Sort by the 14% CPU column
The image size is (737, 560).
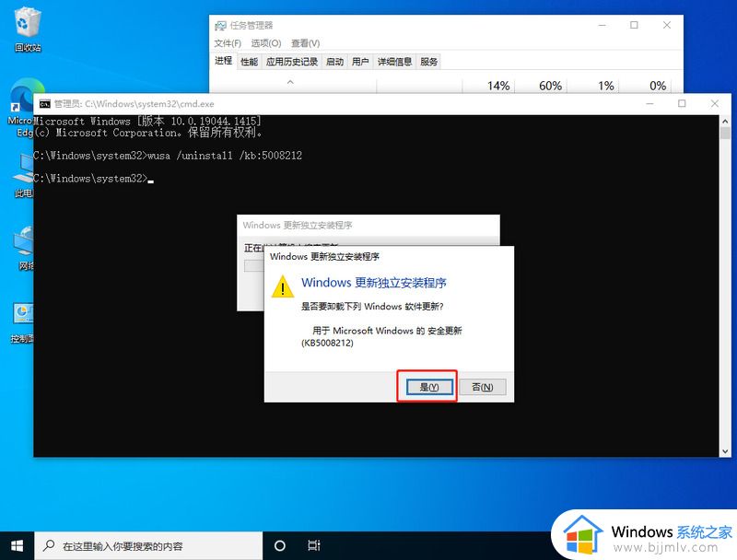498,86
